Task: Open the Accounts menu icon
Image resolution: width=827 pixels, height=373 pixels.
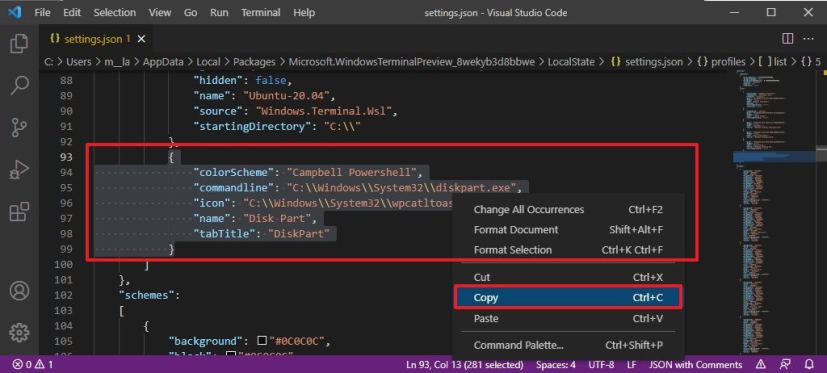Action: coord(19,291)
